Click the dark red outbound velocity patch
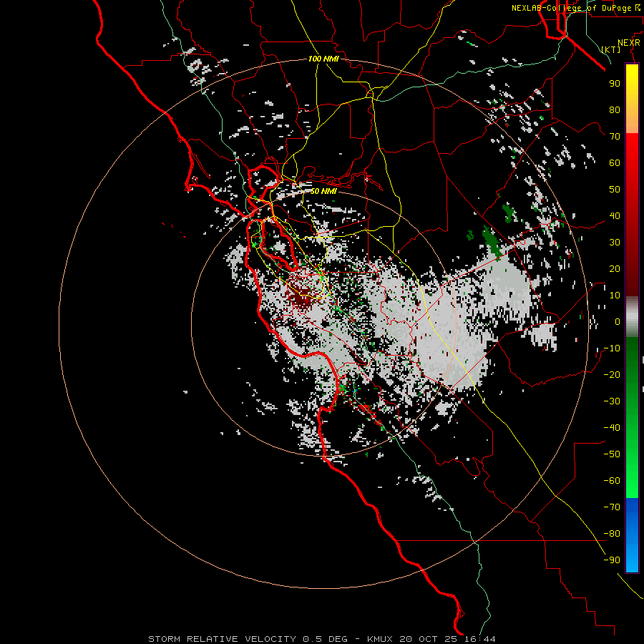The width and height of the screenshot is (644, 644). tap(302, 296)
